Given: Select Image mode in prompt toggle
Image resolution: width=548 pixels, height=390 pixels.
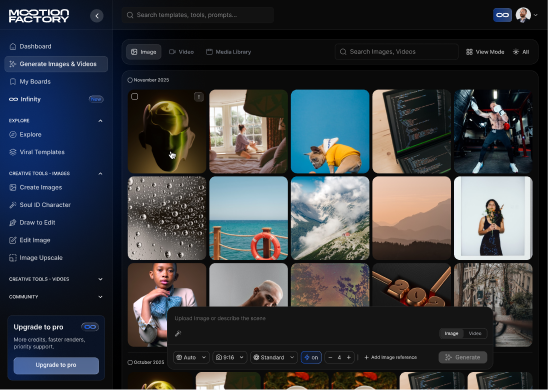Looking at the screenshot, I should pos(451,333).
